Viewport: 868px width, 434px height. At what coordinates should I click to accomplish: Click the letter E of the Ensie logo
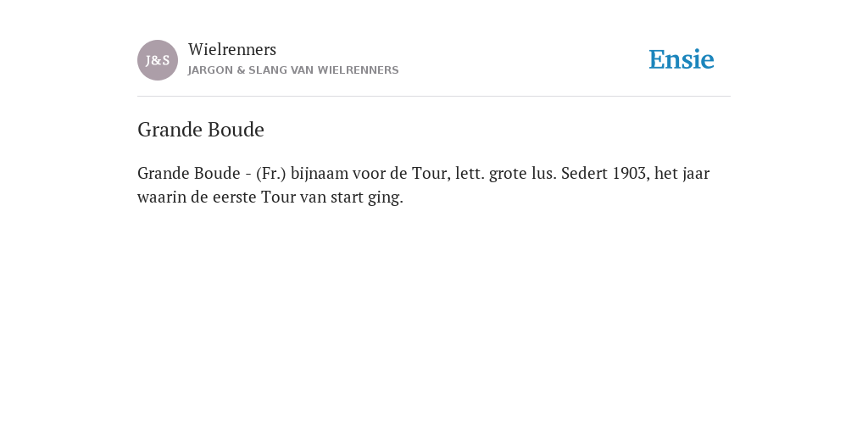point(657,59)
